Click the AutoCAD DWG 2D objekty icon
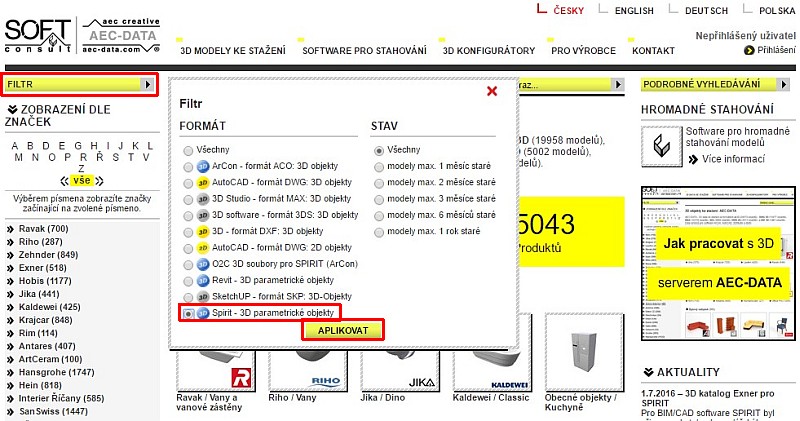Image resolution: width=800 pixels, height=421 pixels. click(203, 248)
